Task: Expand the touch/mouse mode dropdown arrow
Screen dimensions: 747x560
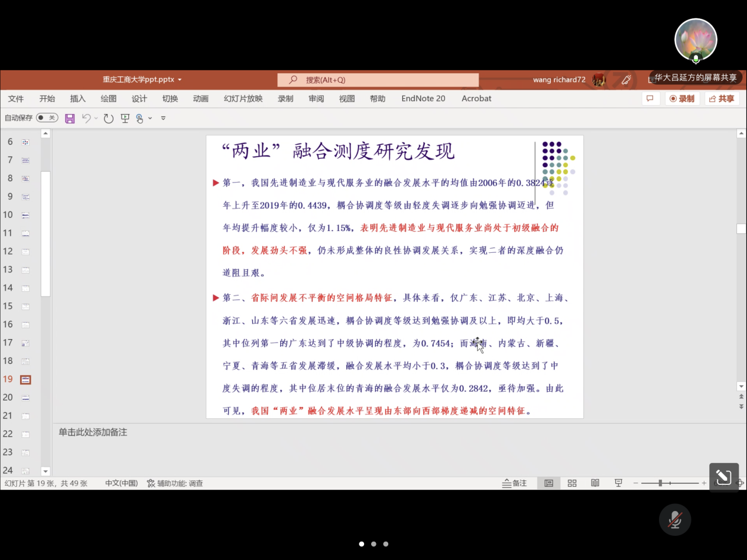Action: (150, 118)
